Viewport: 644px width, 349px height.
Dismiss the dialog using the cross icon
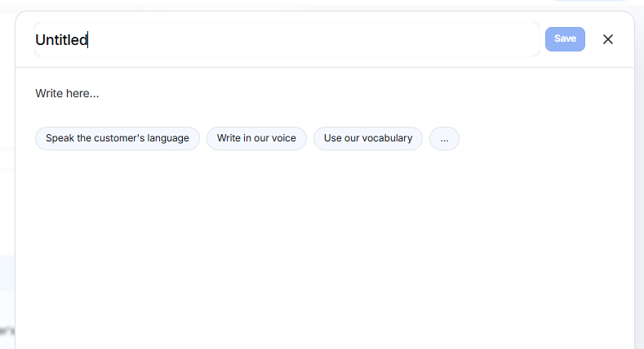pyautogui.click(x=608, y=39)
